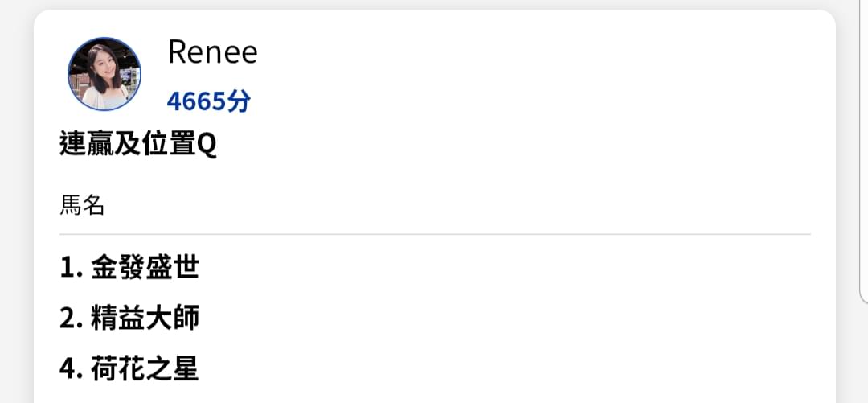Select the blue 4665分 score

209,101
